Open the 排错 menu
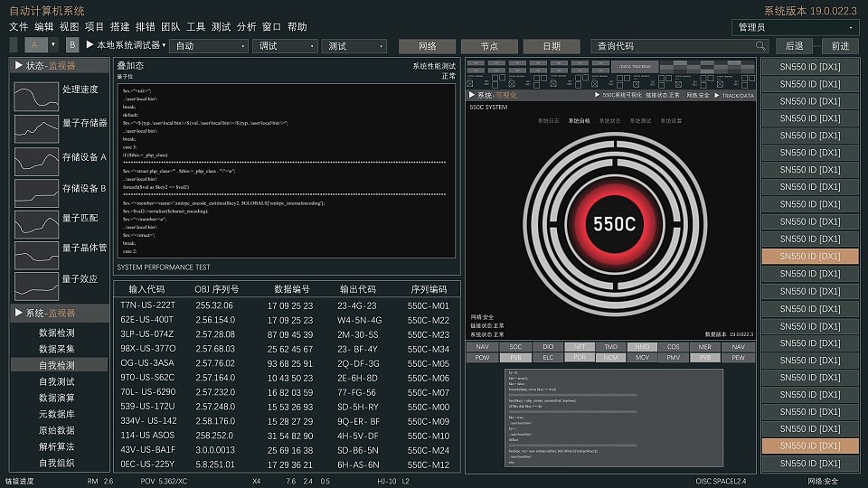This screenshot has height=488, width=868. (145, 26)
